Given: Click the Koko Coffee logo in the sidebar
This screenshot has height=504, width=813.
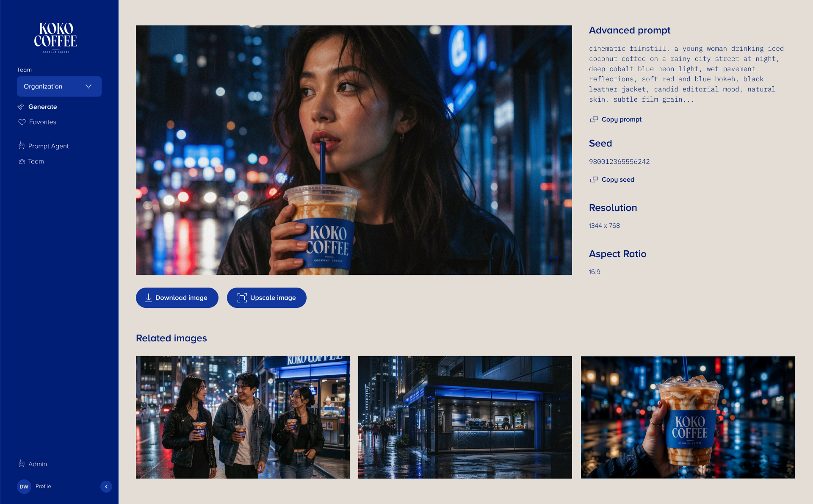Looking at the screenshot, I should pos(55,37).
